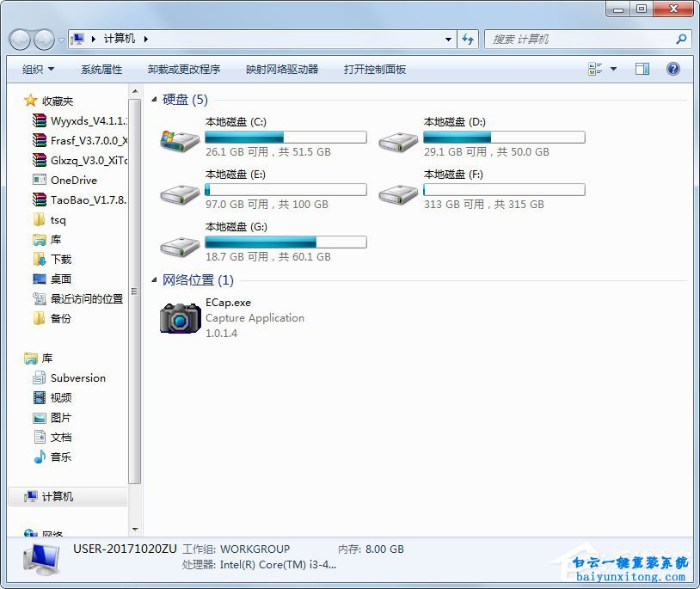Toggle the preview pane button
Screen dimensions: 700x589
pyautogui.click(x=642, y=68)
